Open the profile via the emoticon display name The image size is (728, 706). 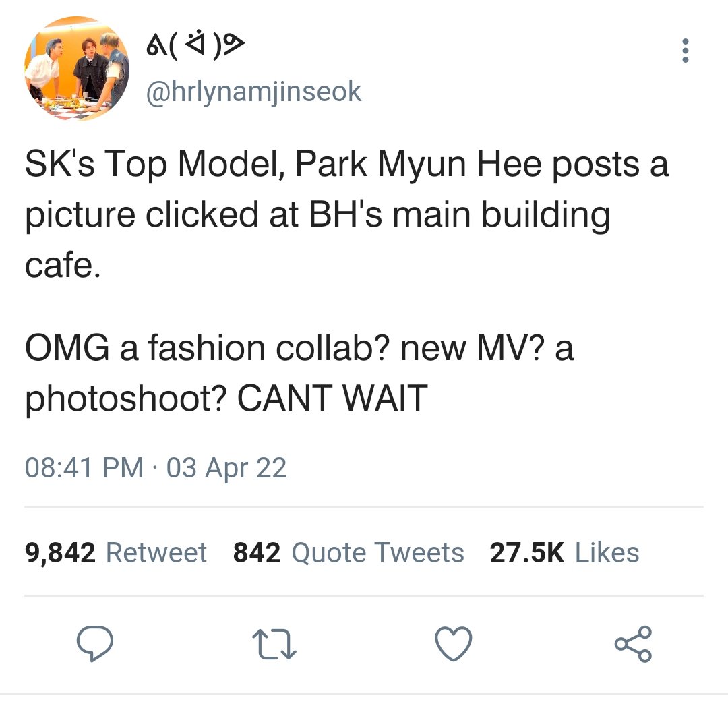pyautogui.click(x=195, y=45)
